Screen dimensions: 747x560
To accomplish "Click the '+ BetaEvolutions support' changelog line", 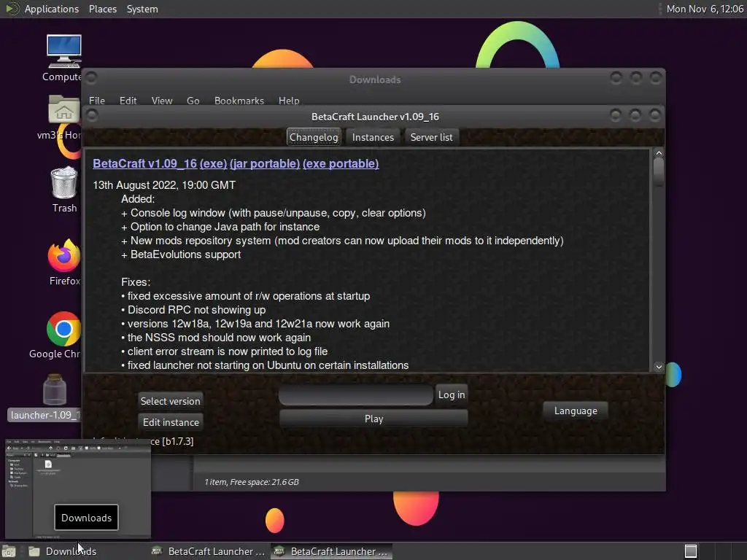I will click(x=181, y=254).
